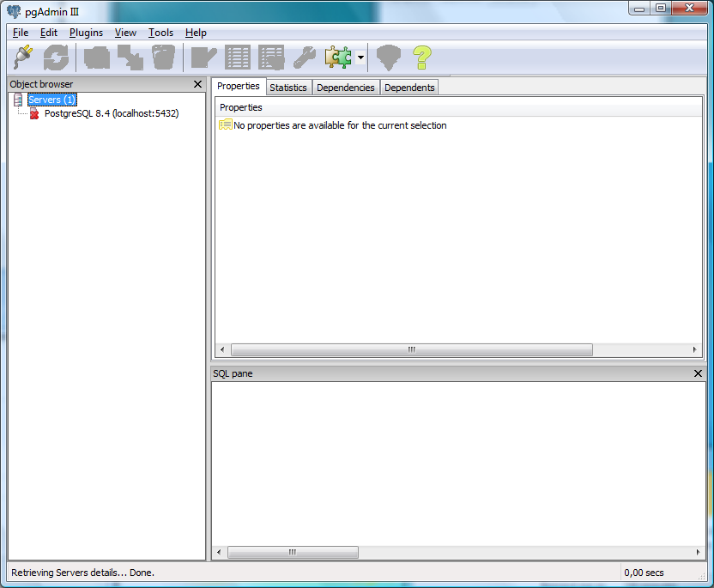Viewport: 714px width, 588px height.
Task: Click the add server connection plug icon
Action: (24, 58)
